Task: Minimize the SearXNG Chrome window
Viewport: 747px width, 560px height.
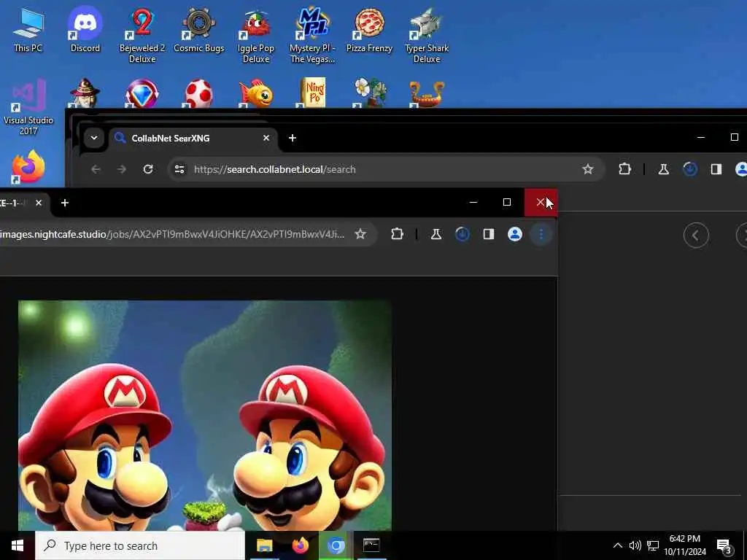Action: coord(701,137)
